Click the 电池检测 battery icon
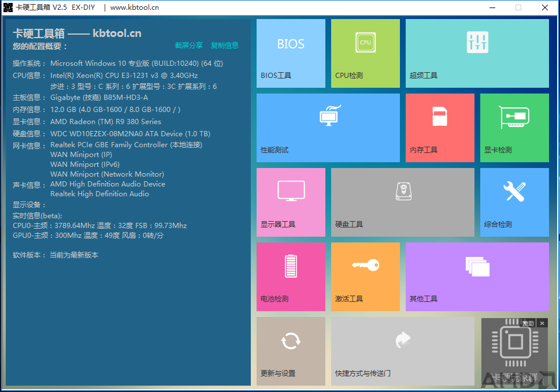560x392 pixels. click(x=291, y=266)
